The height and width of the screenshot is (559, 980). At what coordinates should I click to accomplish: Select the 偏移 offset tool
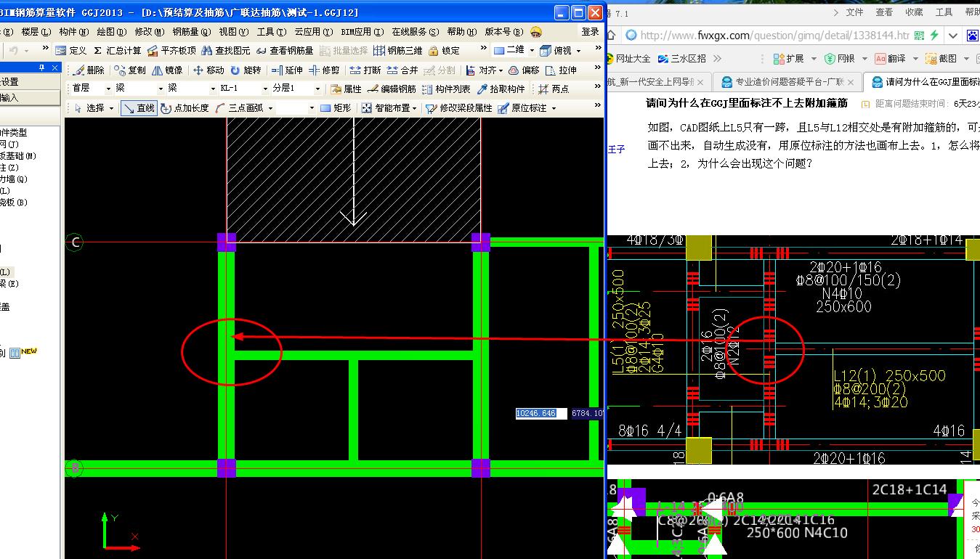525,70
